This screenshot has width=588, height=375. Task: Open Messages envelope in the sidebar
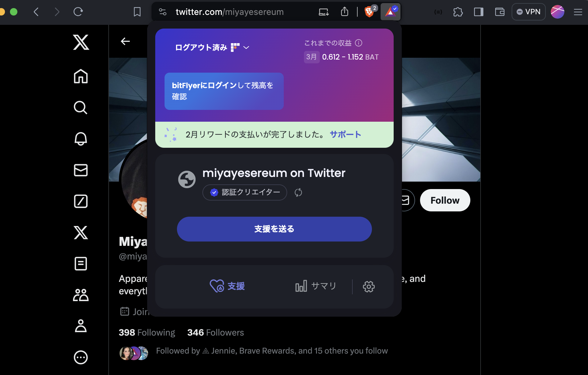coord(81,170)
